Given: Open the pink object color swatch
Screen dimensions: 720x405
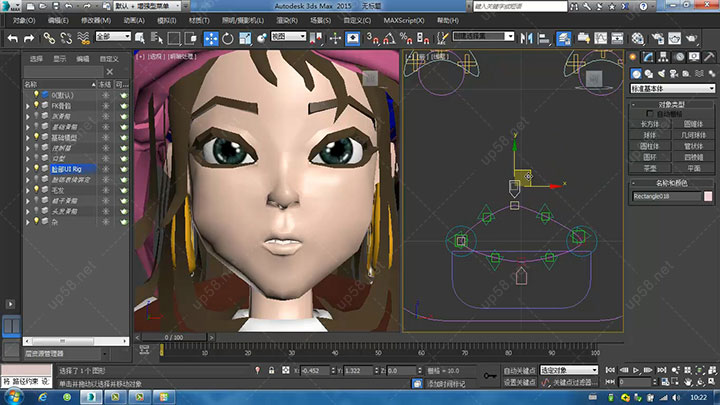Looking at the screenshot, I should tap(708, 196).
